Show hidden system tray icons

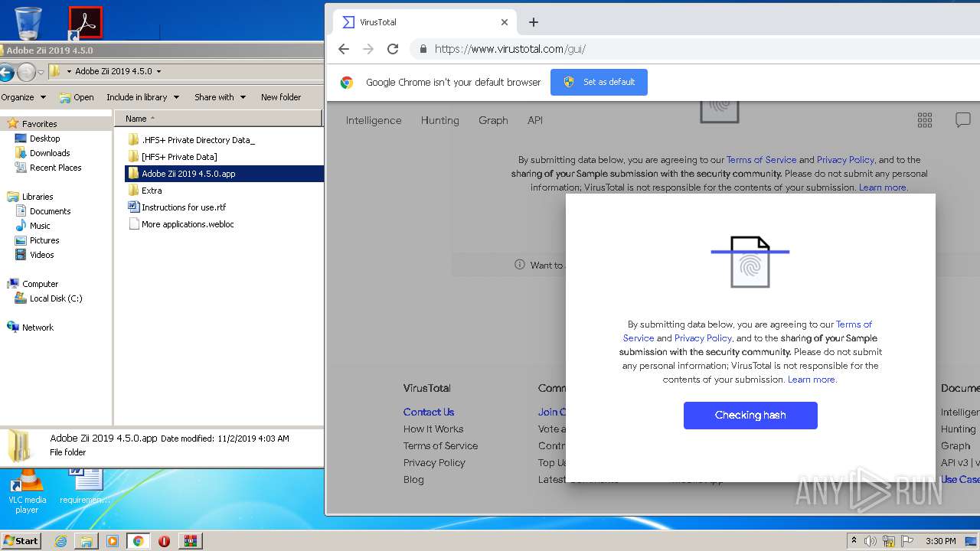click(854, 541)
